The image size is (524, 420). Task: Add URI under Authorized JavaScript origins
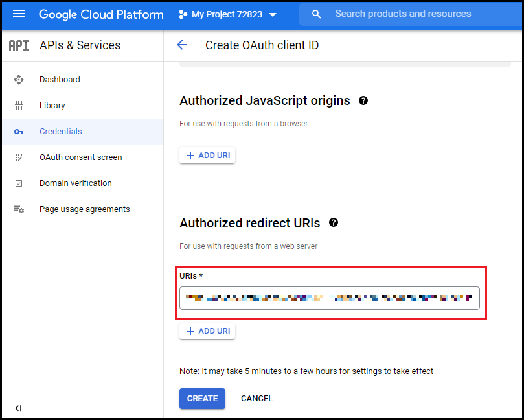click(x=207, y=156)
